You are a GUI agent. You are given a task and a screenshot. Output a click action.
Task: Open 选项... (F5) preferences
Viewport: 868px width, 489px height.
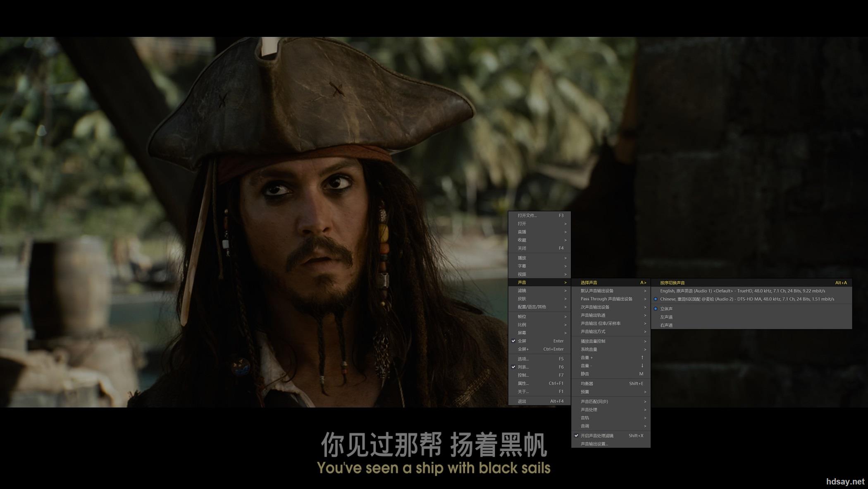(539, 359)
